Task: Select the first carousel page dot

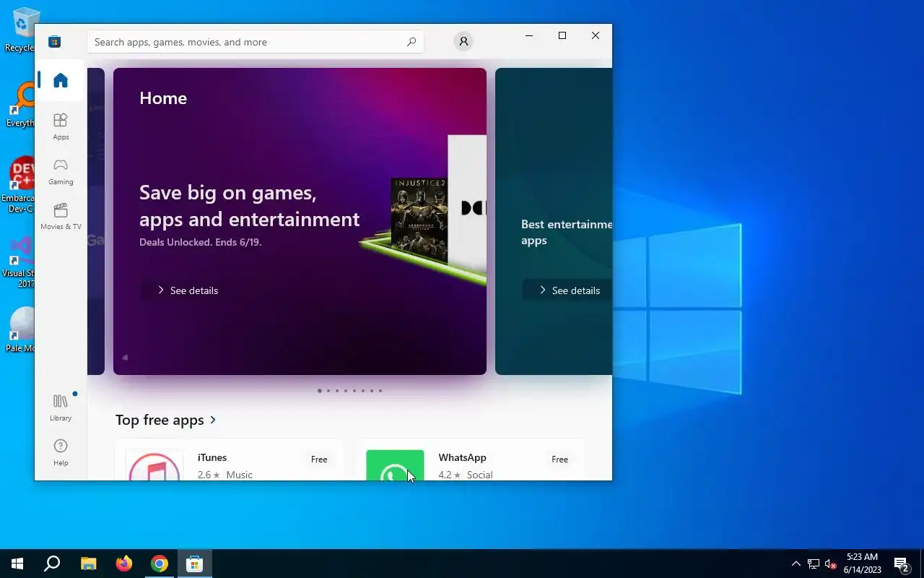Action: (320, 391)
